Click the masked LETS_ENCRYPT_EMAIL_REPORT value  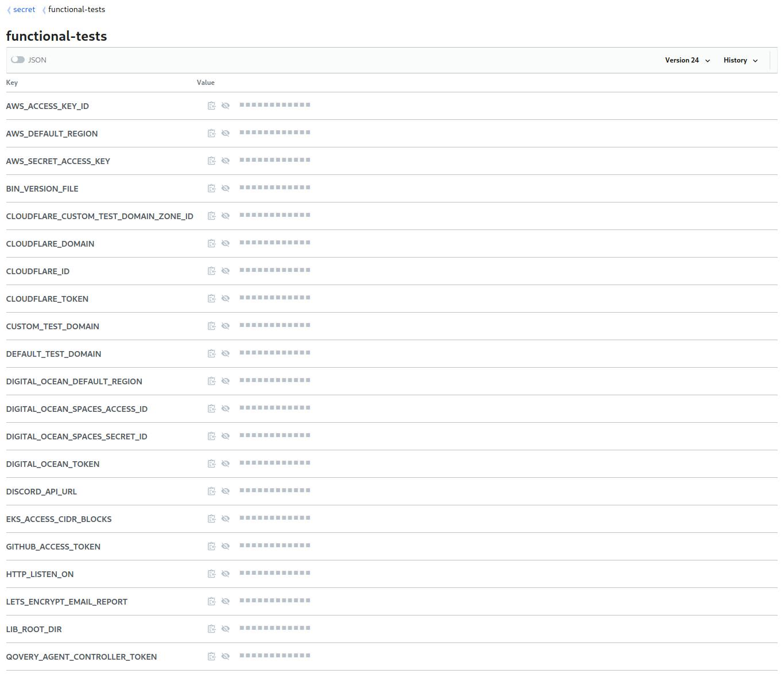coord(275,601)
